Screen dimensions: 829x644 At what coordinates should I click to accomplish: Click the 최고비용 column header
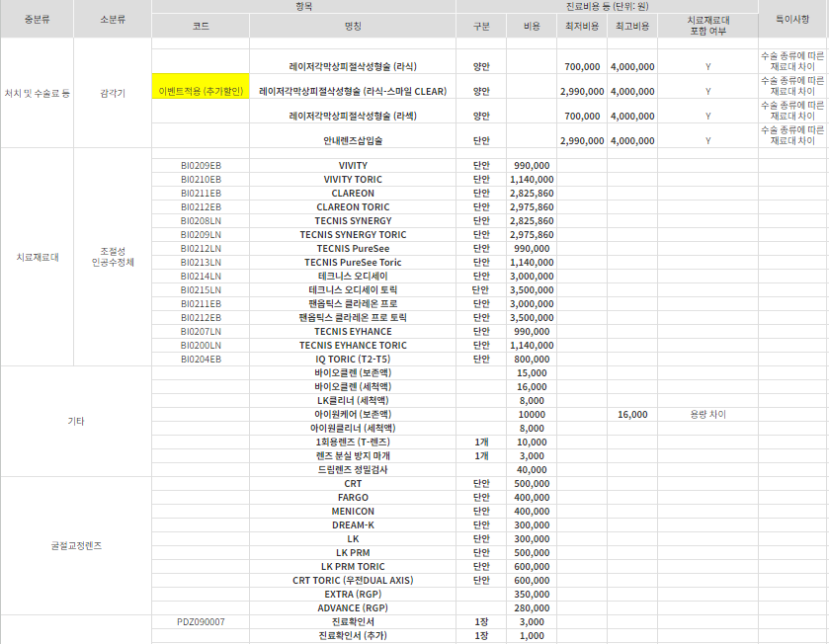pyautogui.click(x=632, y=26)
